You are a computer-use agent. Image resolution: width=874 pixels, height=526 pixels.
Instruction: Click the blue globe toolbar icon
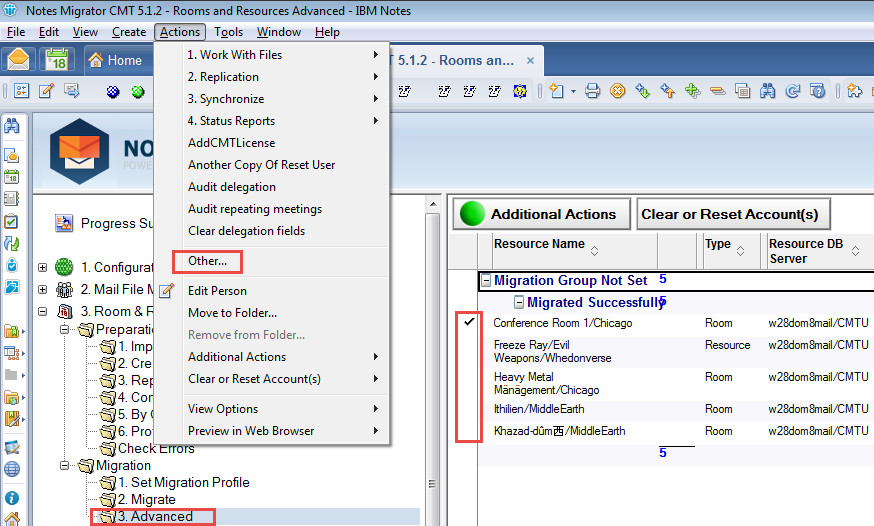click(113, 91)
